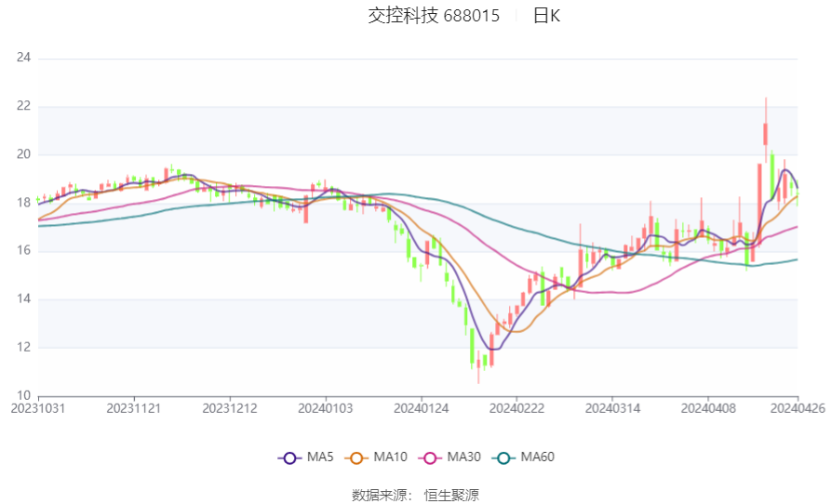Select the 20240222 date tick
The image size is (831, 504).
516,409
